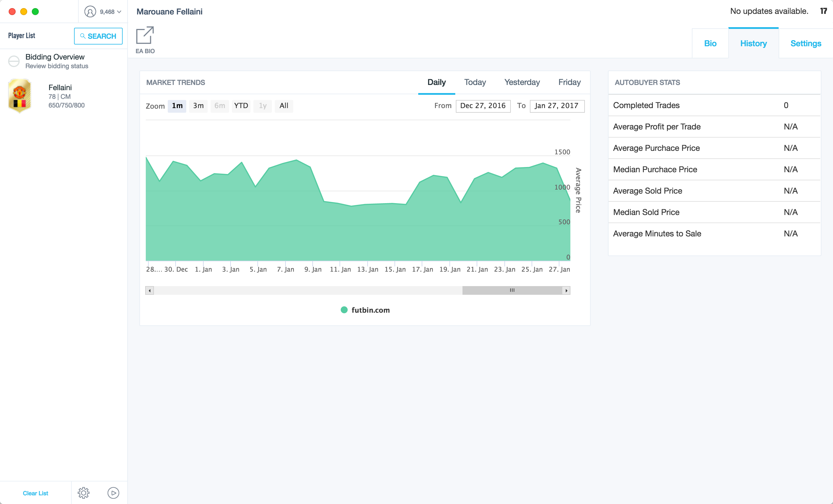Click the 7. Jan axis label
833x504 pixels.
[x=285, y=269]
